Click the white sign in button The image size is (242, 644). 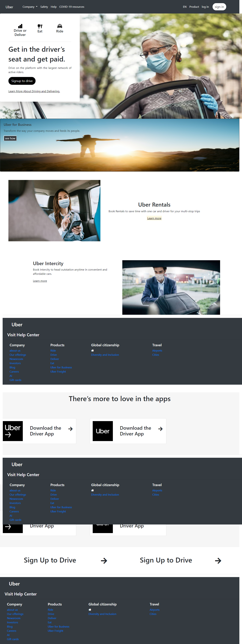click(219, 7)
